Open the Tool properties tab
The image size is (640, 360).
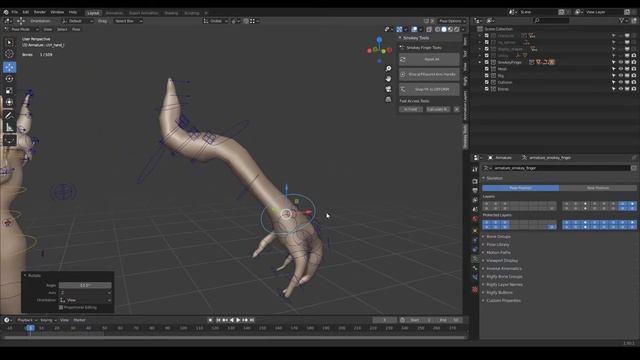click(475, 169)
